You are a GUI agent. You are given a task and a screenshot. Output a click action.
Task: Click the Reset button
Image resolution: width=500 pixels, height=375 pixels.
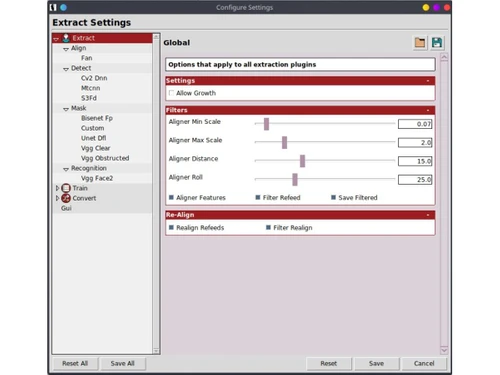[329, 363]
